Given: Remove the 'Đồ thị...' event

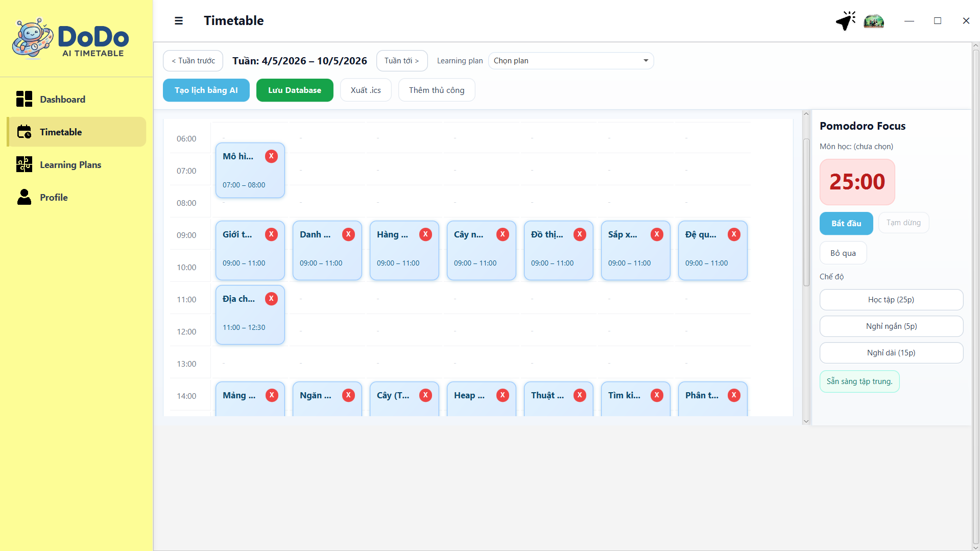Looking at the screenshot, I should pos(580,234).
